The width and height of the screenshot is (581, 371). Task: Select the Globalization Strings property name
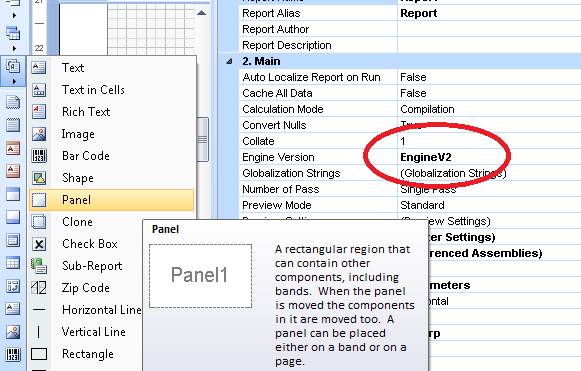tap(291, 173)
